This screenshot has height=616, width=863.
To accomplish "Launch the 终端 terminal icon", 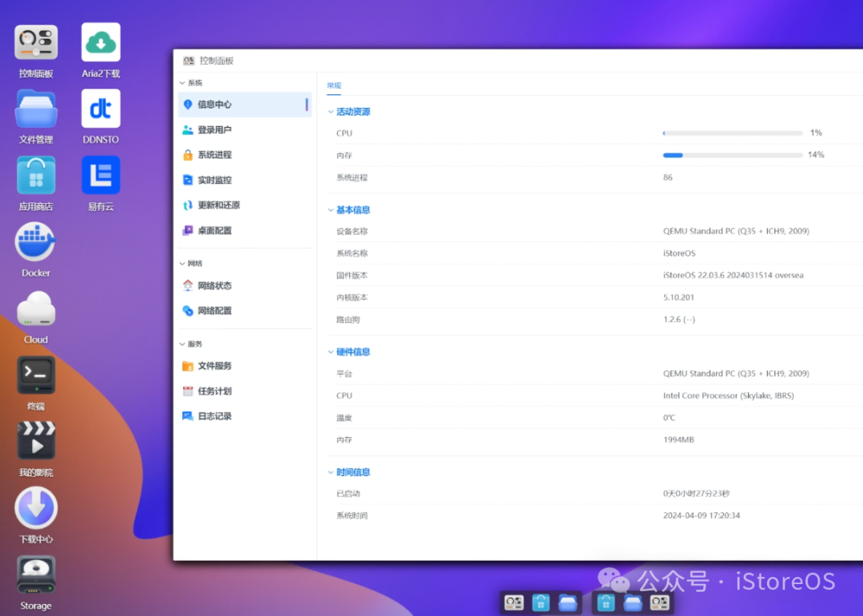I will click(x=36, y=375).
